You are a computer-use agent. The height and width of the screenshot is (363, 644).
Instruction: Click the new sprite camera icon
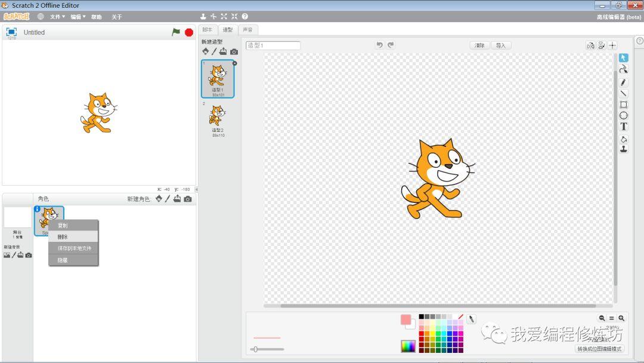click(x=188, y=199)
